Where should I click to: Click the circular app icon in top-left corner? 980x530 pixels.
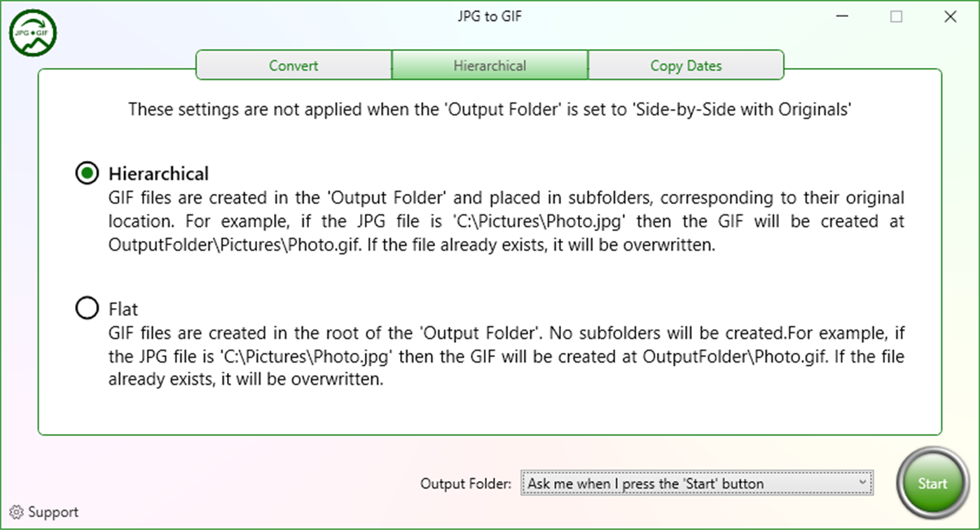(x=32, y=32)
